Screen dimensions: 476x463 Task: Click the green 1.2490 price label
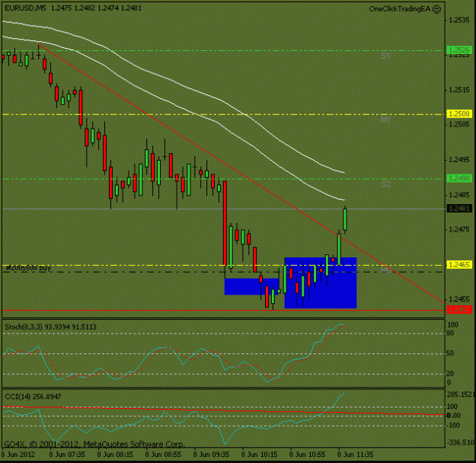(x=459, y=178)
